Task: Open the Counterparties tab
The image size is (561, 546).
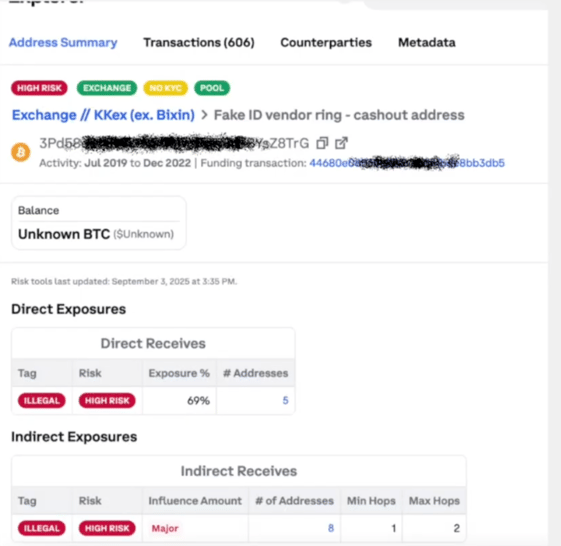Action: (326, 42)
